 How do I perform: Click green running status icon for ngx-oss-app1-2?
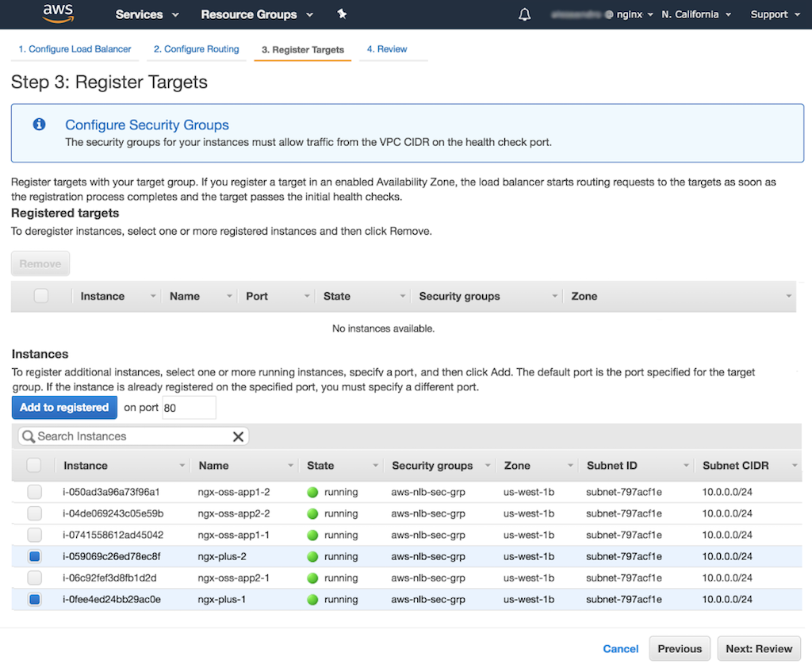(x=312, y=492)
